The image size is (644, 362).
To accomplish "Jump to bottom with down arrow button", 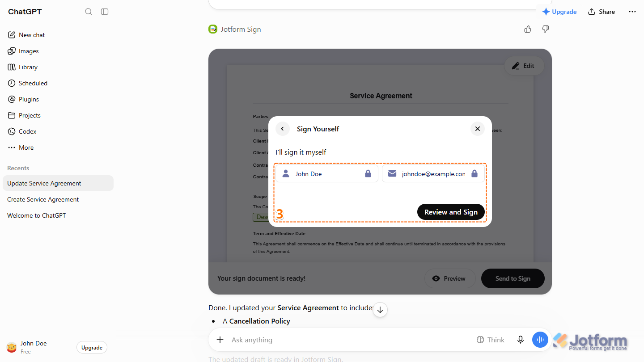I will pyautogui.click(x=380, y=309).
